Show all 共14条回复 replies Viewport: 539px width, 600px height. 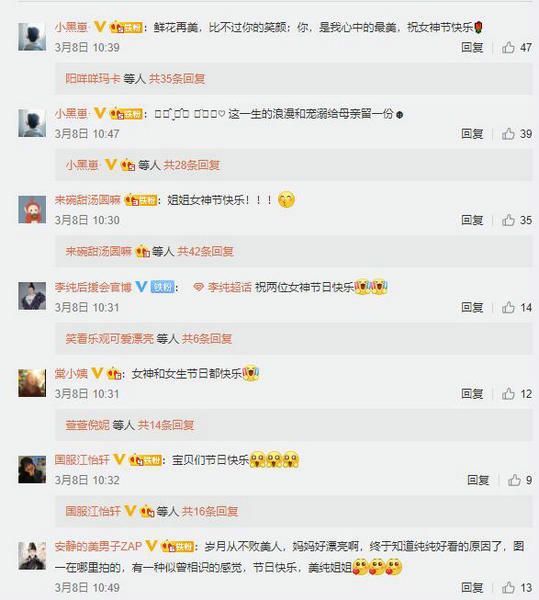166,425
